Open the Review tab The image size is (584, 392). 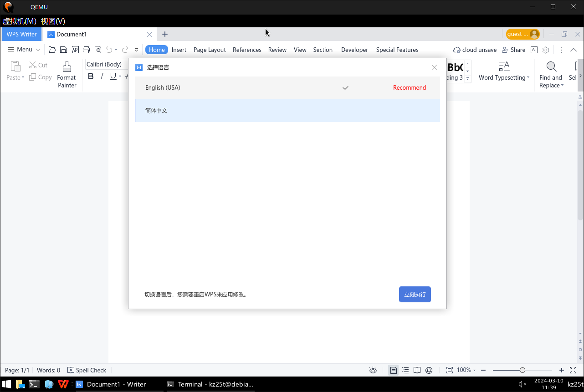click(x=277, y=50)
